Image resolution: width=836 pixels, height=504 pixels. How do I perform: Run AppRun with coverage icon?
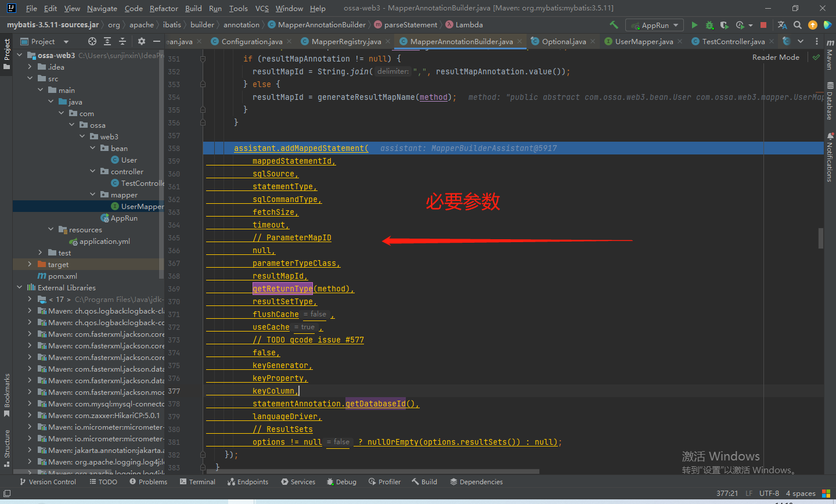point(724,25)
